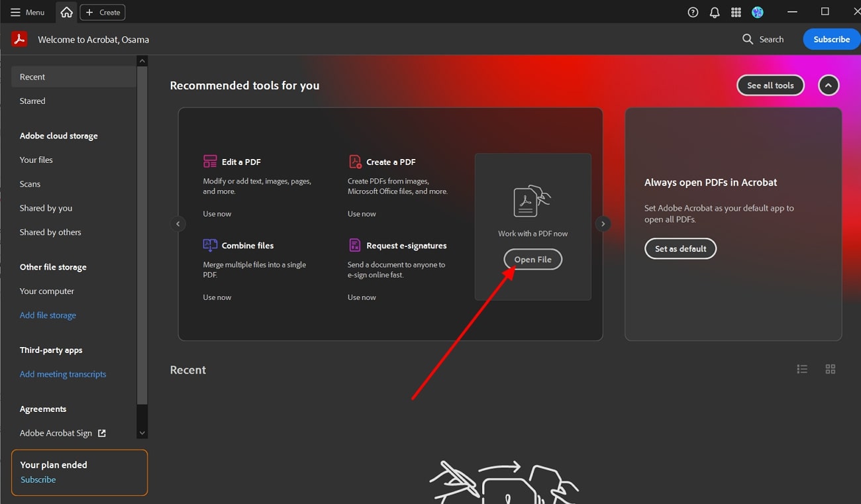Click the Acrobat Sign external link icon
Viewport: 861px width, 504px height.
point(102,432)
